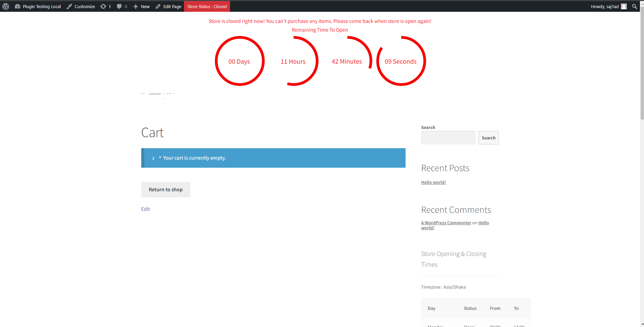The width and height of the screenshot is (644, 327).
Task: Open the New content menu
Action: [141, 6]
